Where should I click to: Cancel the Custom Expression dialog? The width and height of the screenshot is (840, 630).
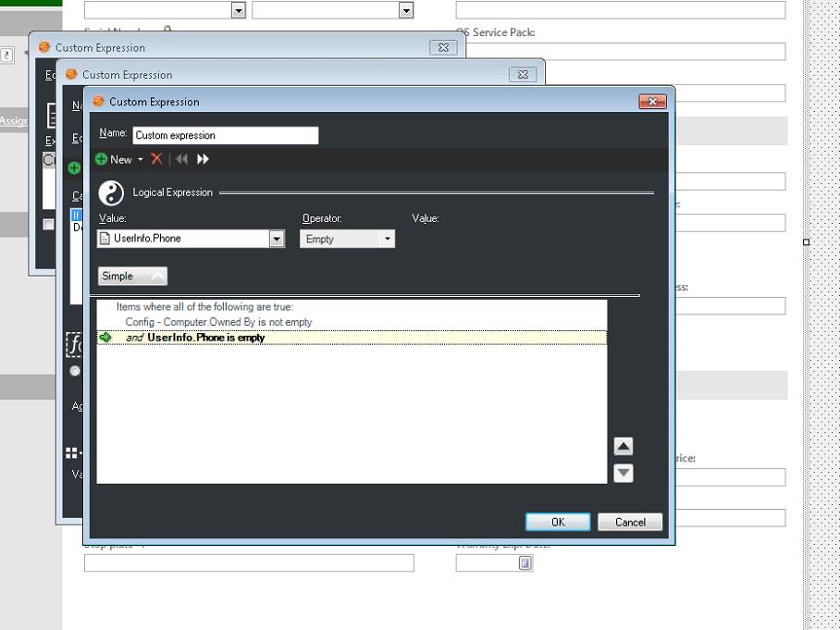630,522
